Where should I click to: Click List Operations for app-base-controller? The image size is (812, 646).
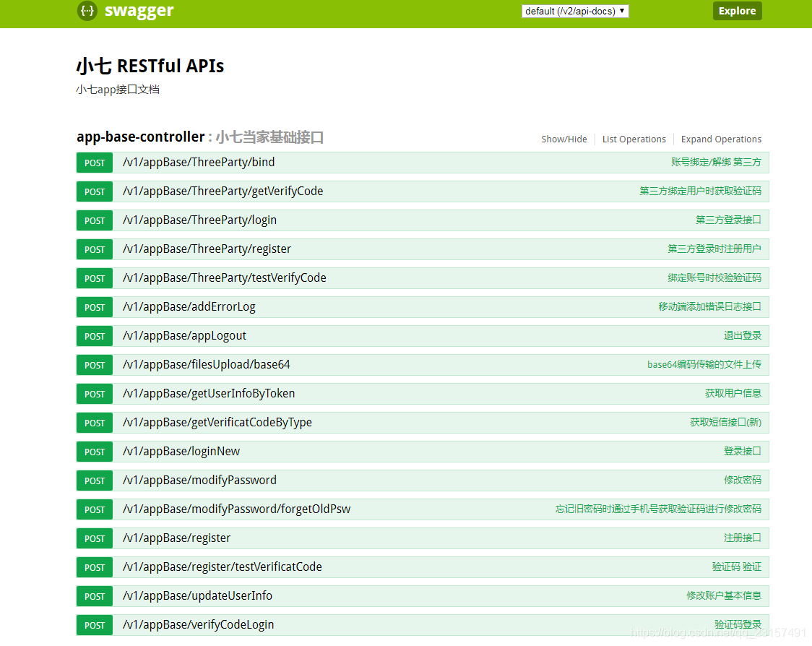click(634, 139)
